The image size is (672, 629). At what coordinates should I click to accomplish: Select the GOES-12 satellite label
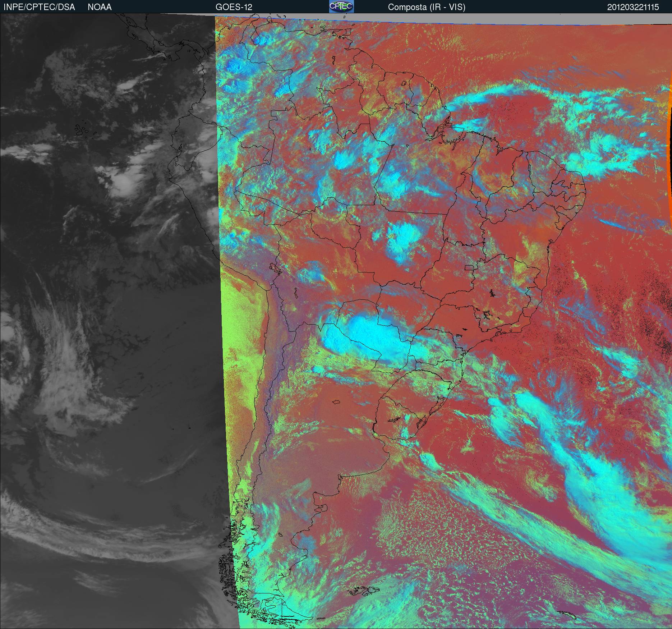[234, 7]
